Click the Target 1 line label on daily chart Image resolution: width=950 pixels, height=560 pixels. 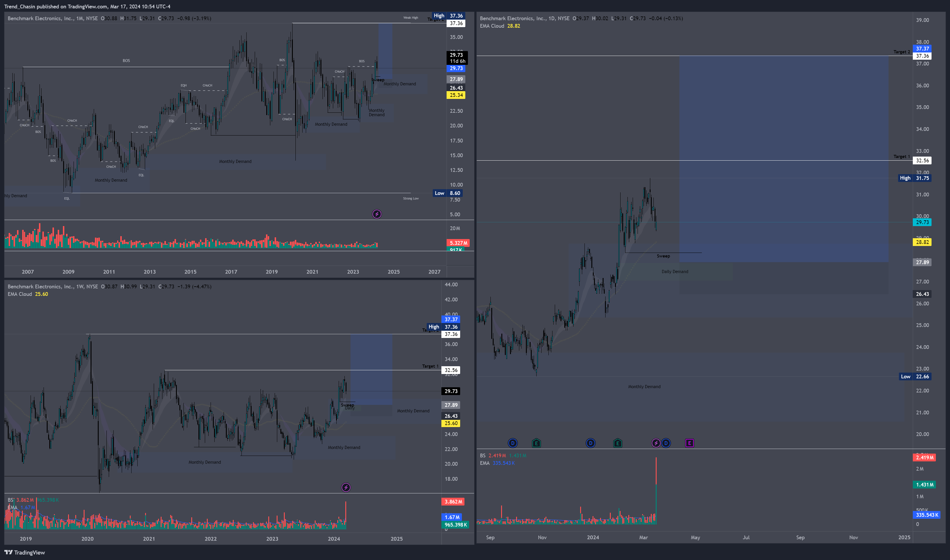pos(901,157)
